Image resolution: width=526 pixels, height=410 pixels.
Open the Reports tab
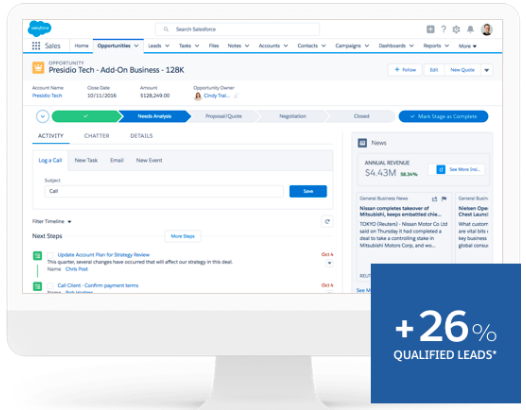tap(432, 46)
